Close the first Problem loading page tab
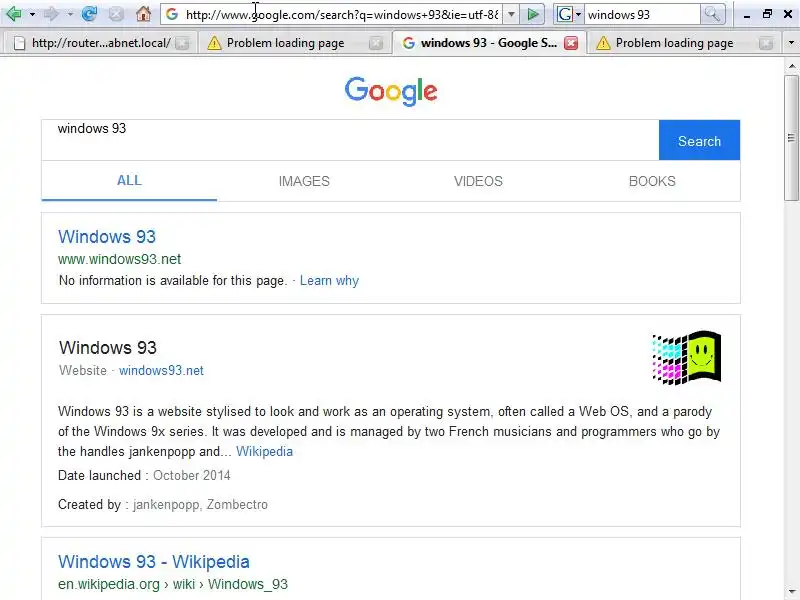The image size is (800, 600). tap(376, 43)
